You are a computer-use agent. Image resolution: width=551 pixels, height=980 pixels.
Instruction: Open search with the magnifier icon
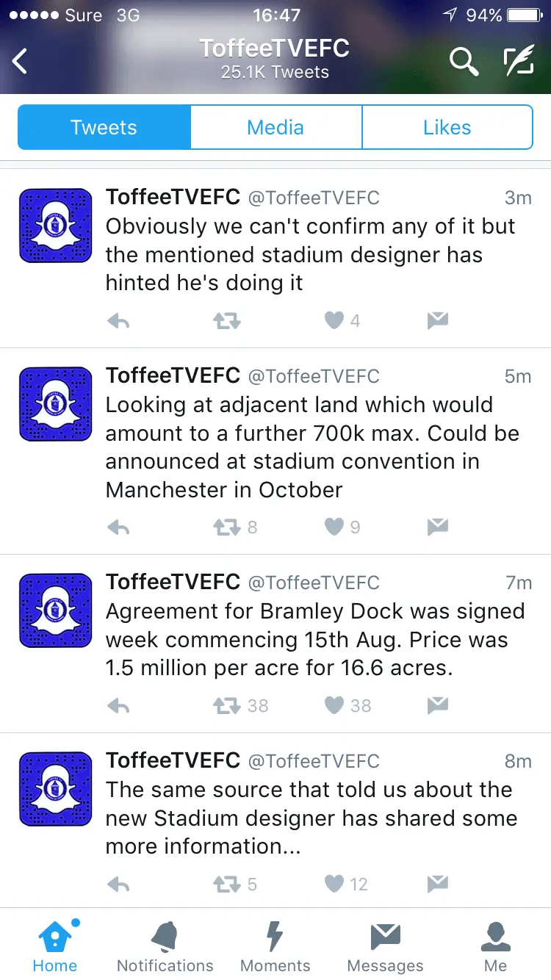pos(464,62)
